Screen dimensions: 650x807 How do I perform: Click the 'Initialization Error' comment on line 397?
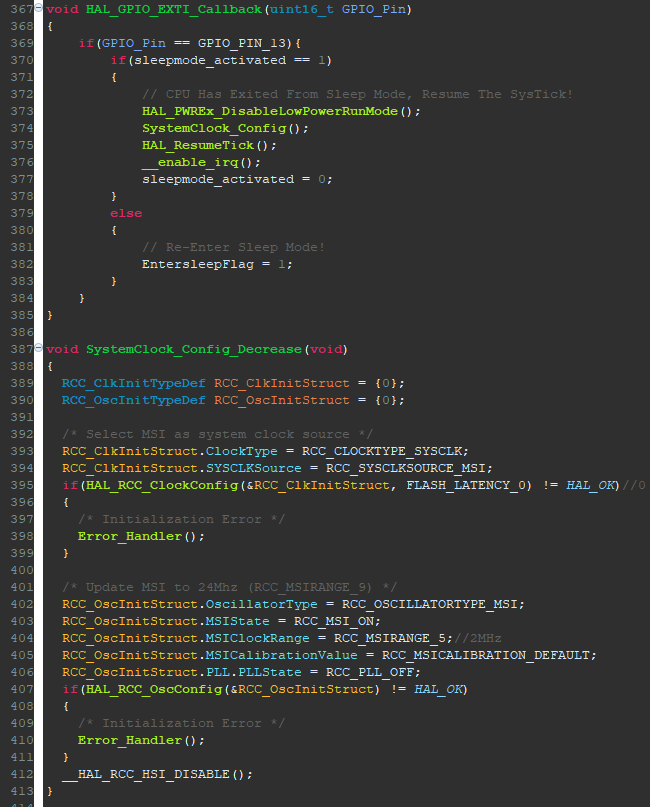click(x=182, y=519)
